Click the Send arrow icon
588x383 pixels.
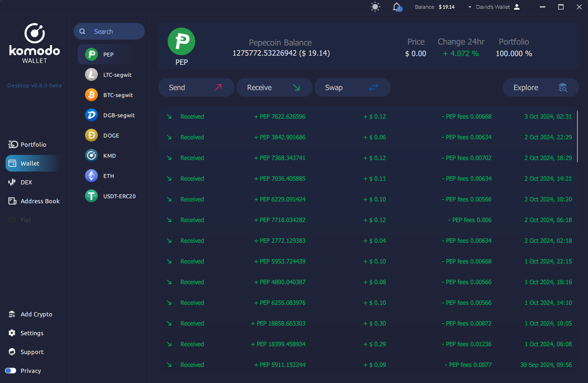(218, 87)
